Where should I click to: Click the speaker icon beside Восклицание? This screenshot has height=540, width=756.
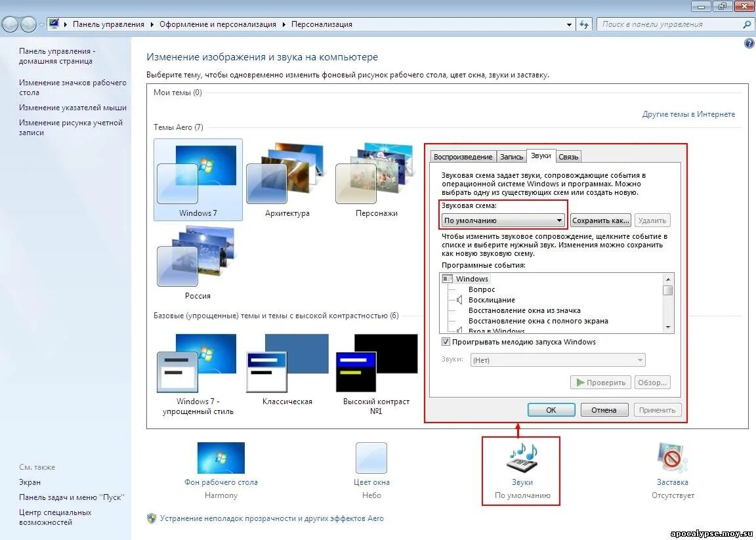(x=459, y=300)
